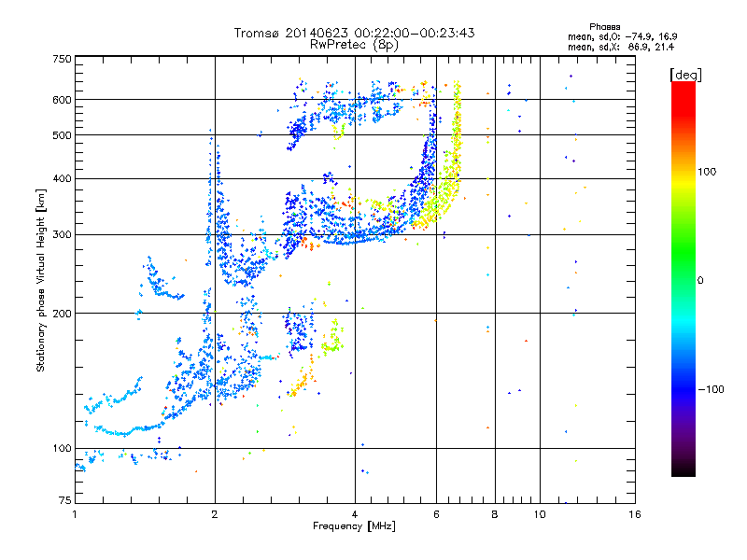Click the x-axis '10' tick label

click(540, 514)
